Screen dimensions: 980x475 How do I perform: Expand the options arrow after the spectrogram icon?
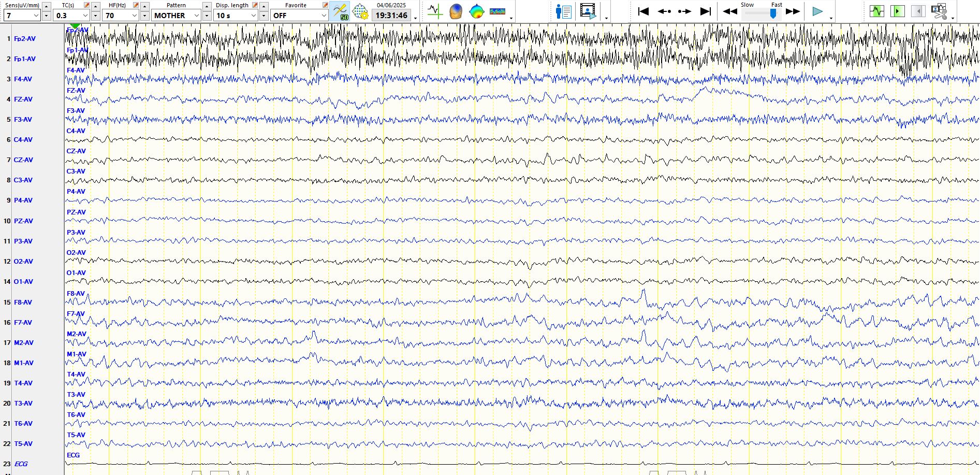(x=511, y=18)
